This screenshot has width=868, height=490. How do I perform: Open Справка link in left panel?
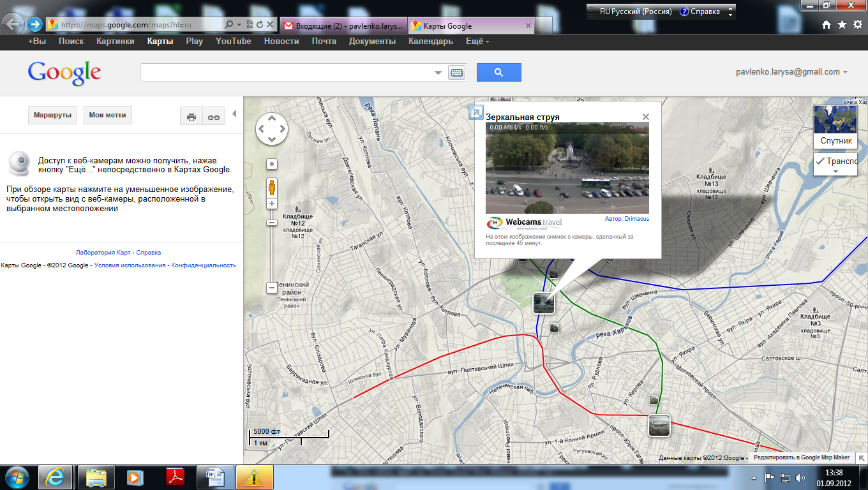(149, 253)
